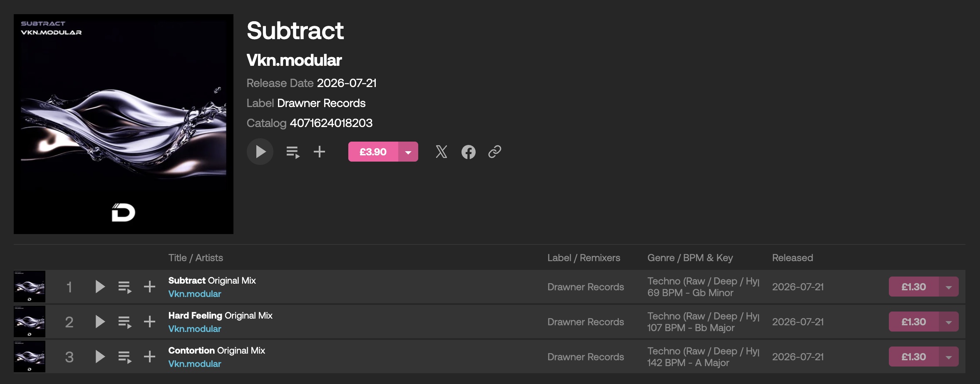The height and width of the screenshot is (384, 980).
Task: Share the release on X
Action: point(442,152)
